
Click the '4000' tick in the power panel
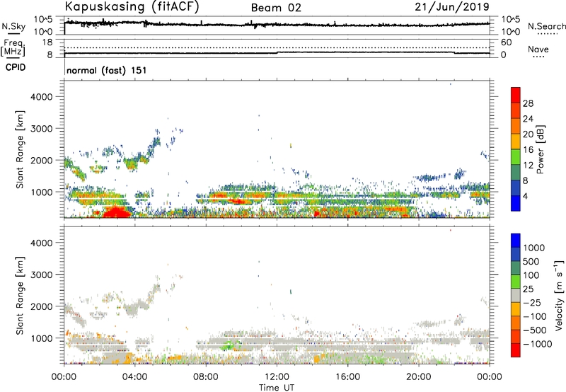click(x=42, y=97)
